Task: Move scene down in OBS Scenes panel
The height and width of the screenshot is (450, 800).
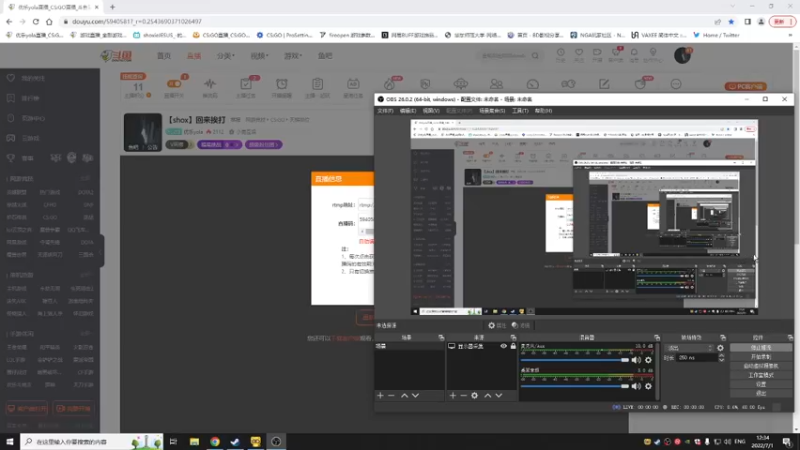Action: pos(415,395)
